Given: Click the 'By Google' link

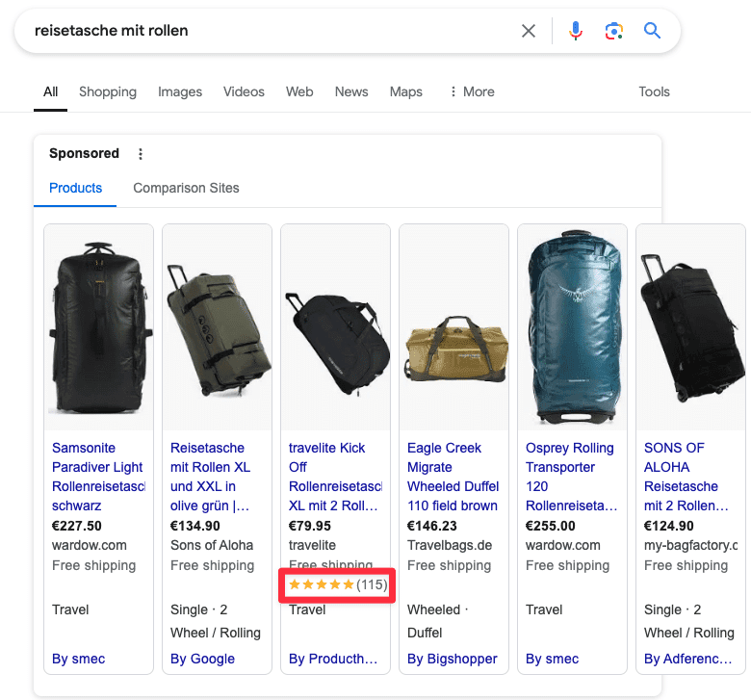Looking at the screenshot, I should click(x=202, y=659).
